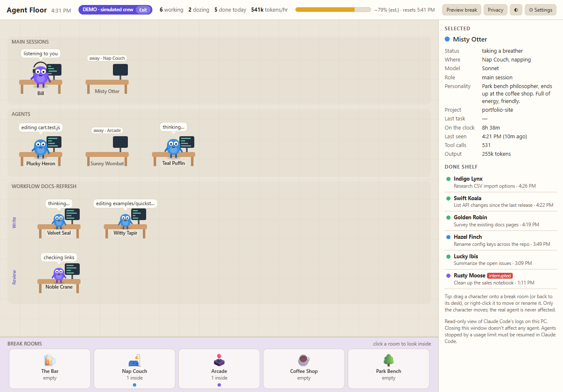
Task: Click the 'away · Nap Couch' bubble
Action: 107,58
